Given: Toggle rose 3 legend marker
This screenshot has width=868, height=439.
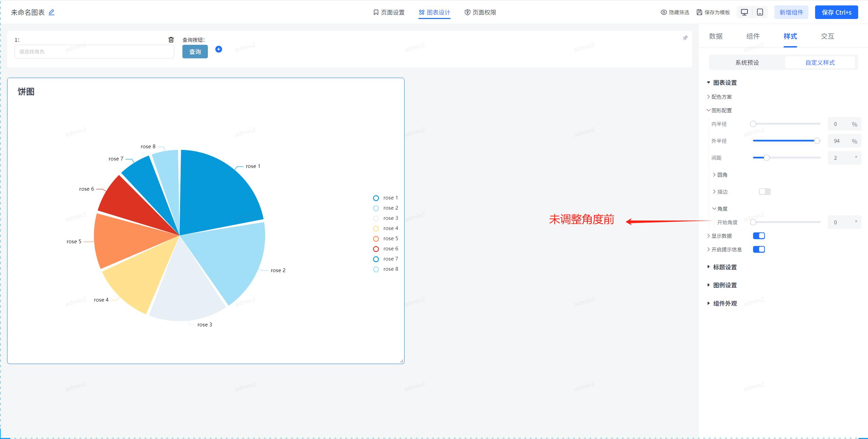Looking at the screenshot, I should [x=376, y=218].
